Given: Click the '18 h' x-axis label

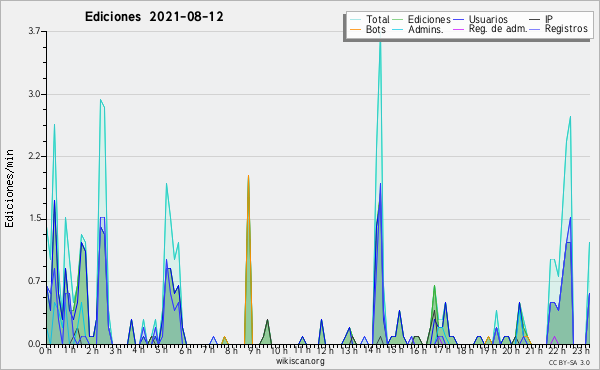Looking at the screenshot, I should 465,350.
